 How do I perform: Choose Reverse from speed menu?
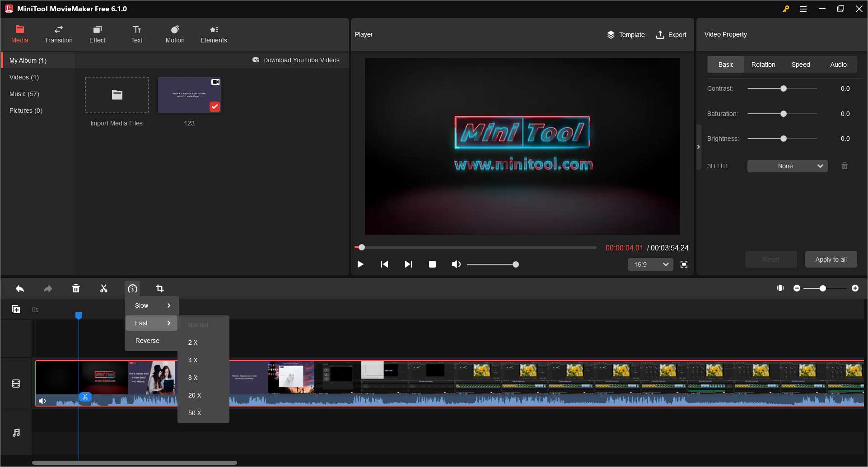pos(152,341)
